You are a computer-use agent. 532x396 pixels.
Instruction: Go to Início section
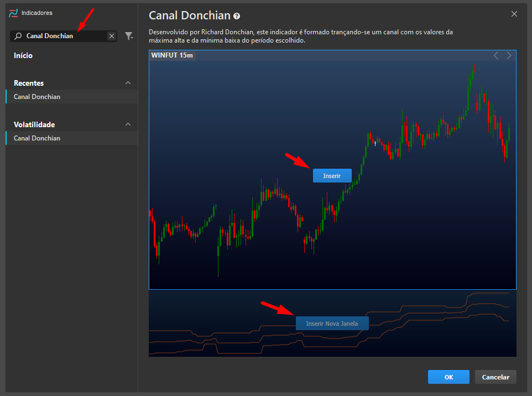[x=23, y=56]
